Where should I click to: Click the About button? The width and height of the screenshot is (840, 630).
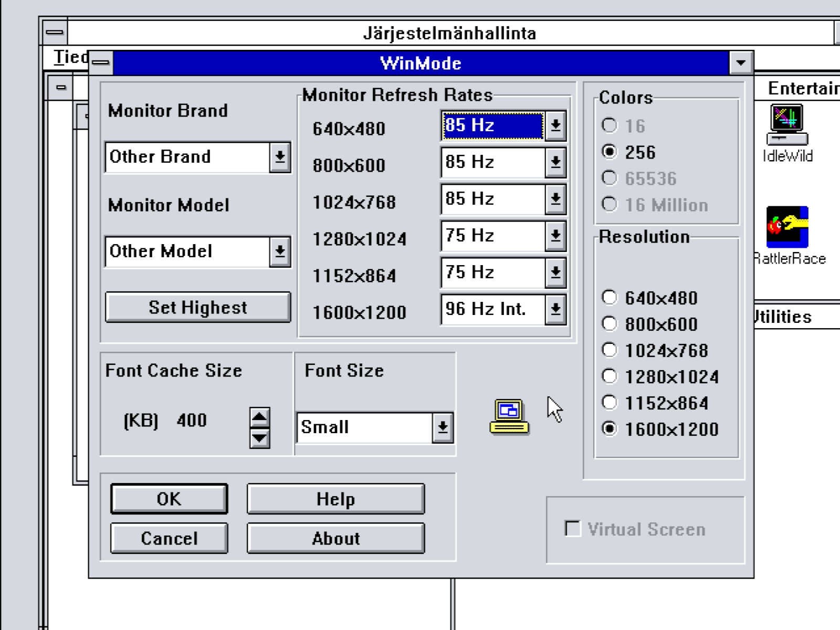[335, 538]
